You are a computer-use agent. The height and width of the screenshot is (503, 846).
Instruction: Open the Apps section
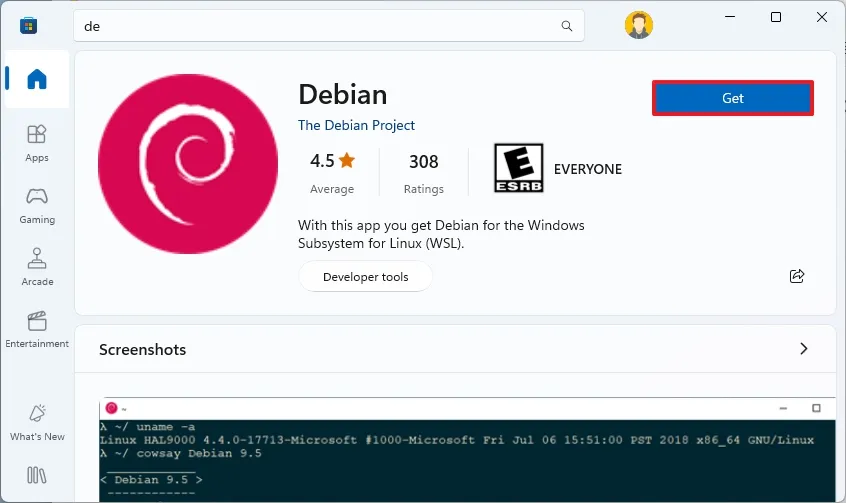37,143
